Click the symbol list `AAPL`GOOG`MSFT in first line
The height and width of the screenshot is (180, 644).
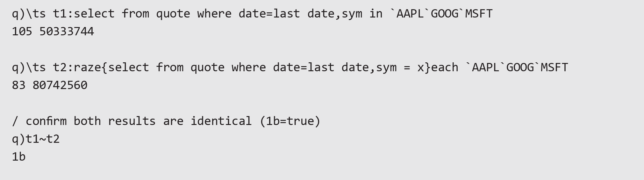coord(441,14)
